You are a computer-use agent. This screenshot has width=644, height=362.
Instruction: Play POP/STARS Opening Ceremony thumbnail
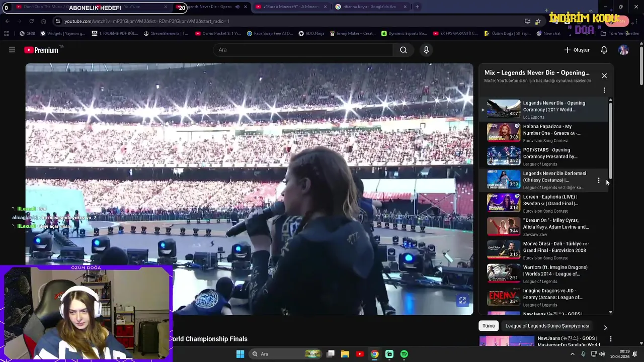(x=504, y=156)
